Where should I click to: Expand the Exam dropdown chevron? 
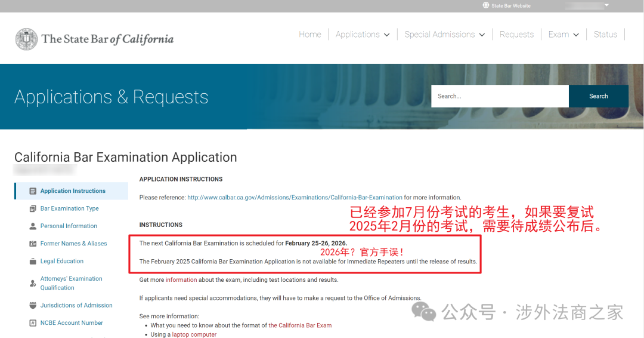576,35
